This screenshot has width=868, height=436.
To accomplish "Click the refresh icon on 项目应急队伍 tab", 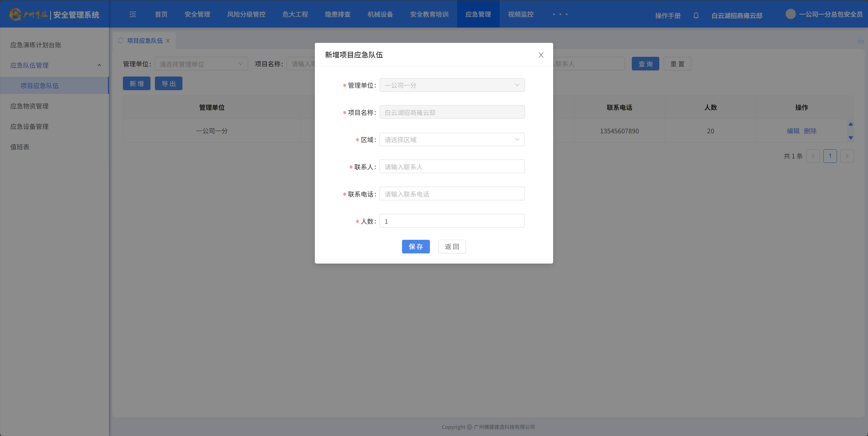I will coord(120,40).
